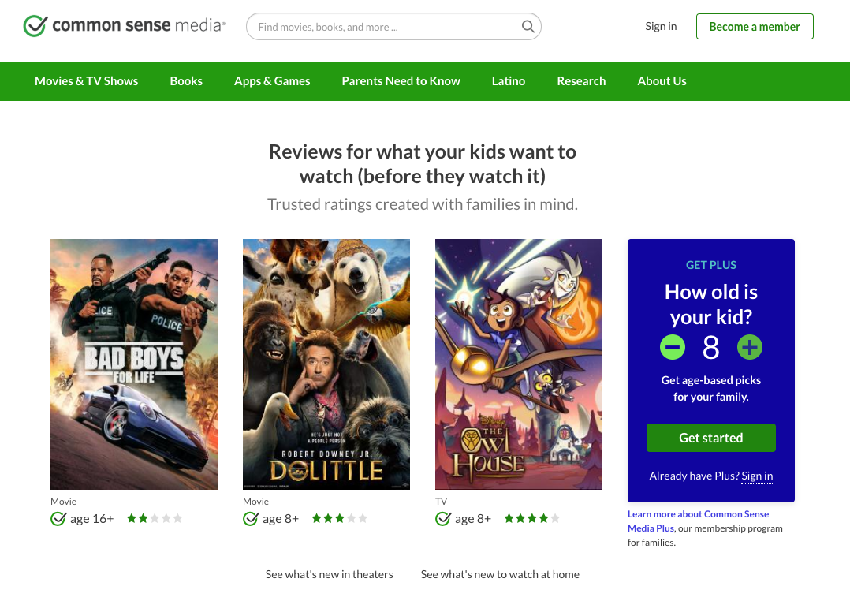This screenshot has width=850, height=616.
Task: Increase kid's age with plus button
Action: tap(750, 347)
